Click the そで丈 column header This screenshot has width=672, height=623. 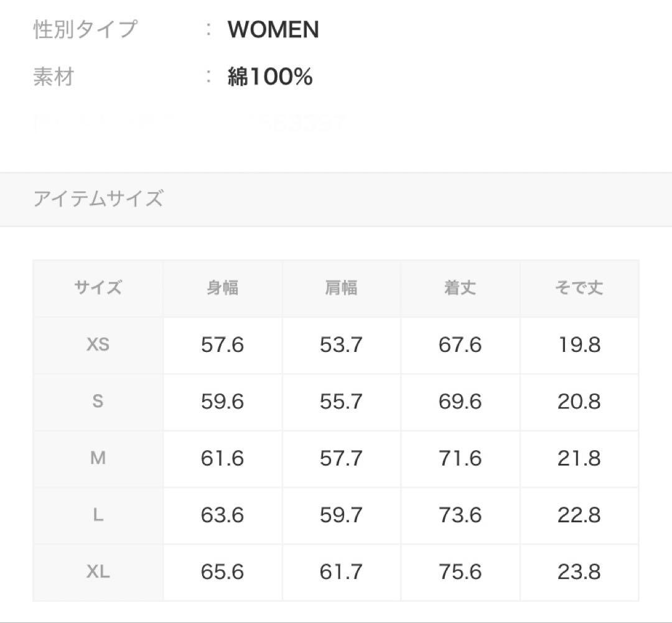579,288
